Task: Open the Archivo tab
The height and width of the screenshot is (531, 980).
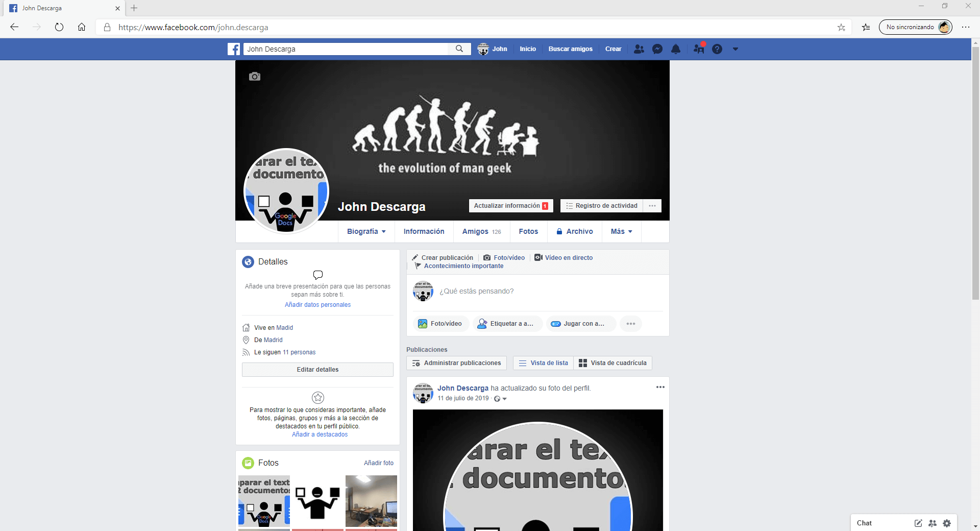Action: (575, 231)
